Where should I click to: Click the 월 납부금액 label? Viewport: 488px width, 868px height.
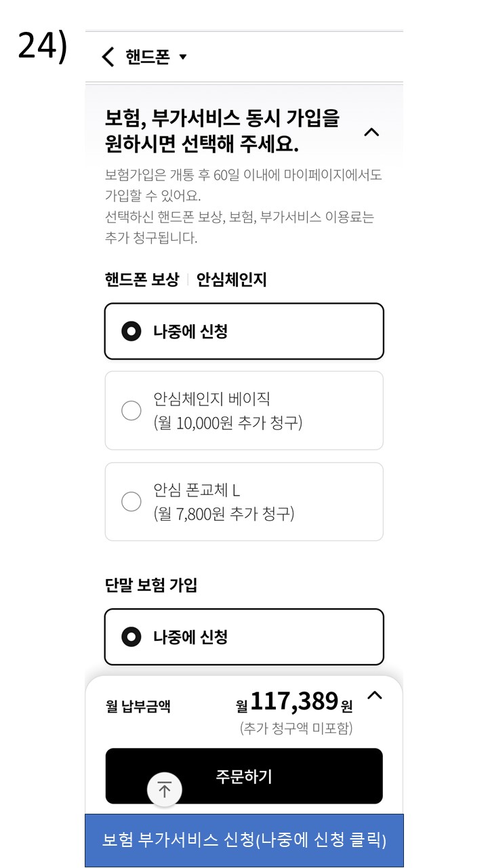click(x=138, y=707)
